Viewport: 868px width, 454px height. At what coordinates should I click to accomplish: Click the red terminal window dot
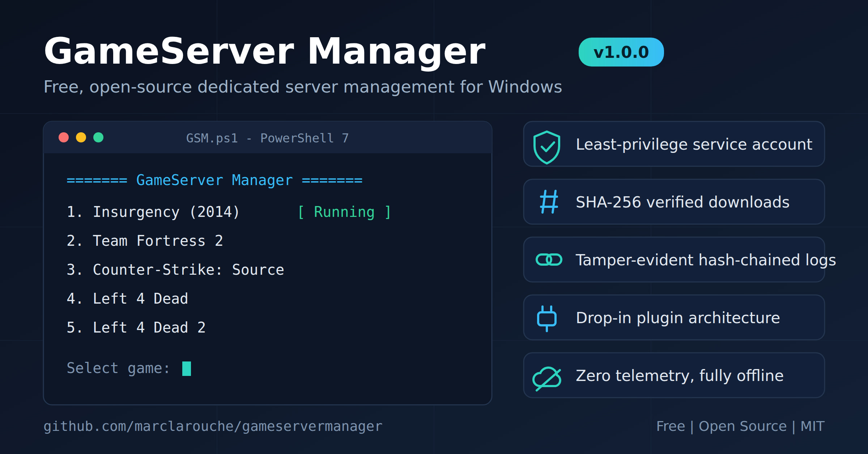pos(64,137)
